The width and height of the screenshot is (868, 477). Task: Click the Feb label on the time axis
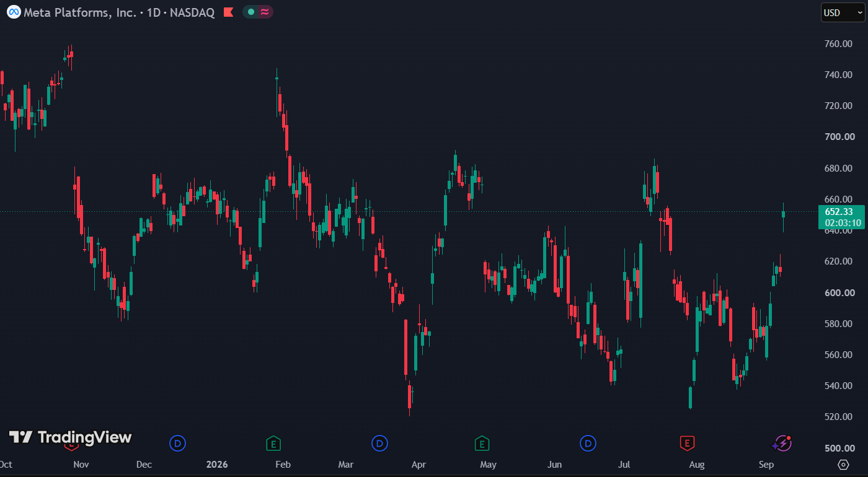pyautogui.click(x=283, y=465)
